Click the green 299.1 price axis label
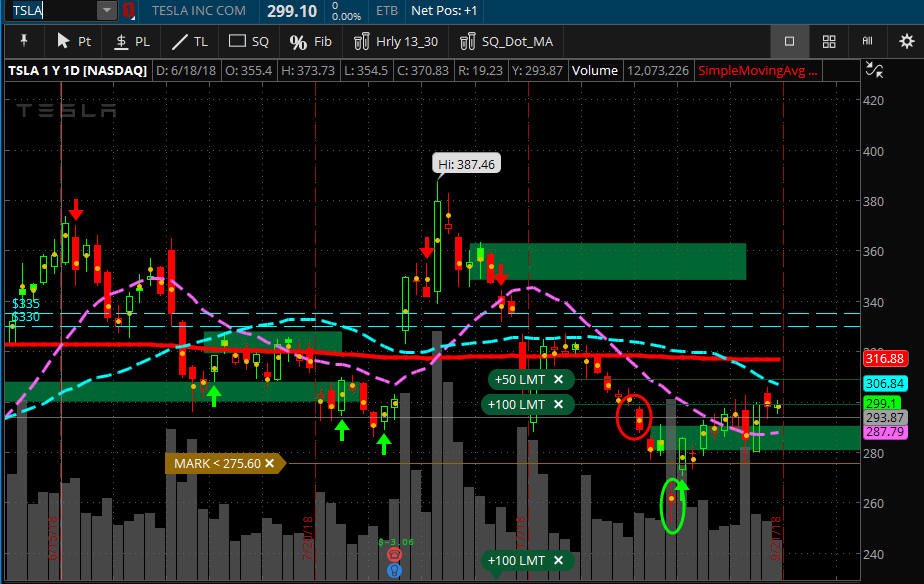 point(882,403)
